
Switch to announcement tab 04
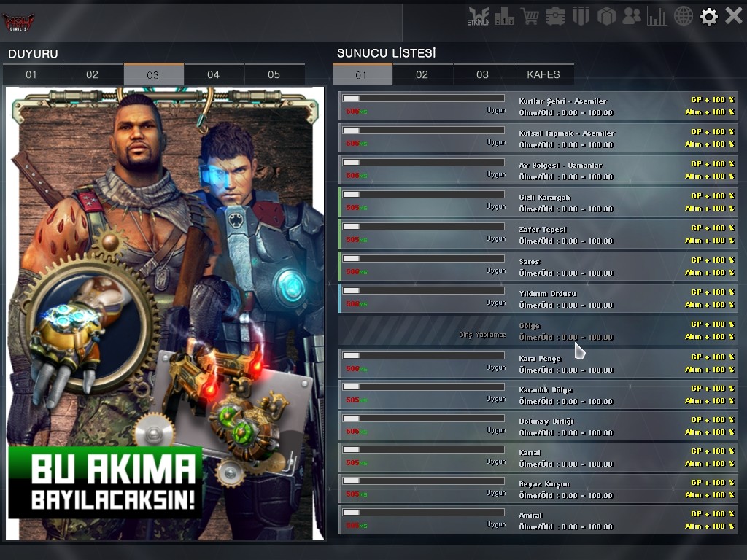click(x=214, y=74)
